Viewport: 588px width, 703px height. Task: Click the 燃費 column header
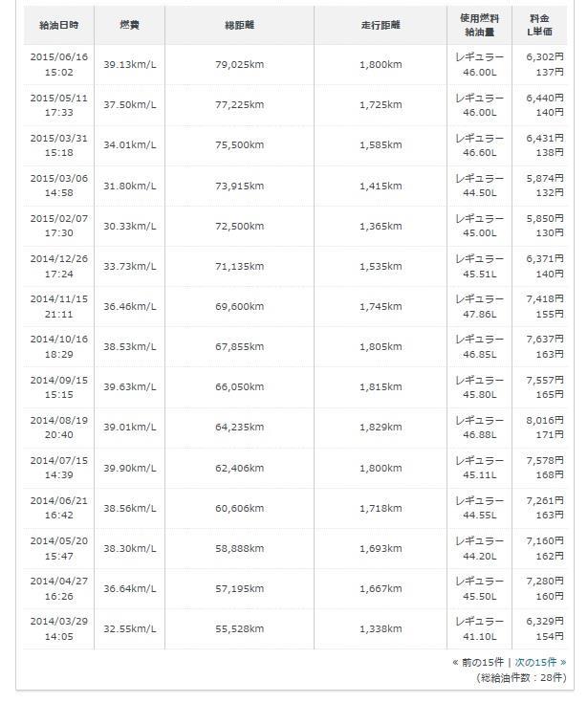129,25
